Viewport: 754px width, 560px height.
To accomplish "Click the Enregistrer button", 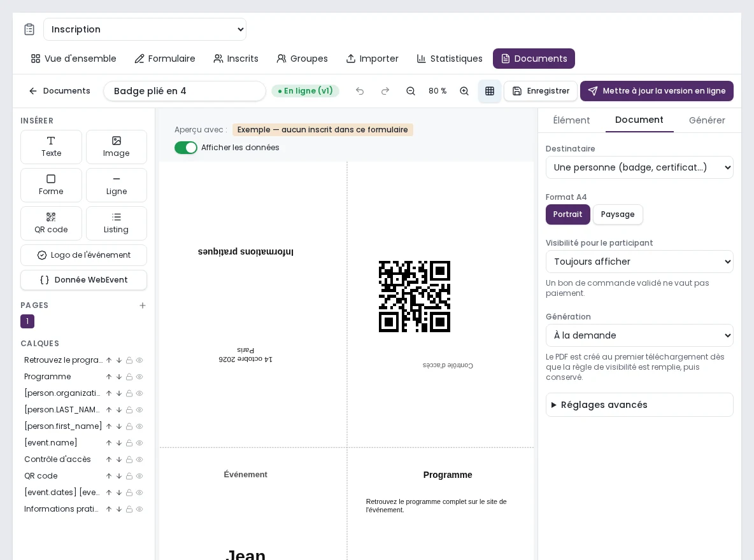I will coord(541,91).
